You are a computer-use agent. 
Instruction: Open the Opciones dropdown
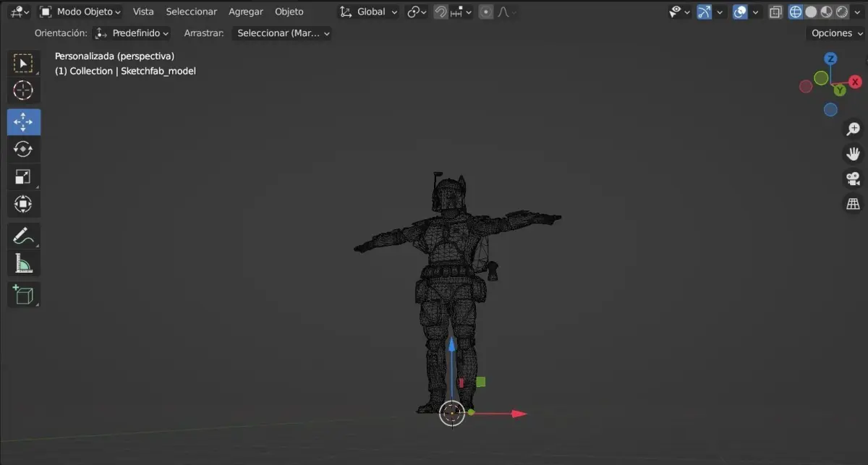[x=836, y=33]
